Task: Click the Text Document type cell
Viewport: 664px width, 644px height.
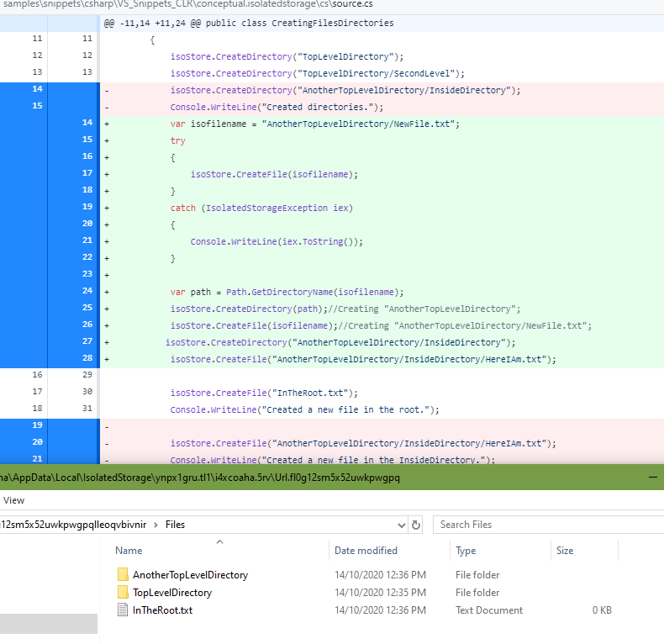Action: coord(488,610)
